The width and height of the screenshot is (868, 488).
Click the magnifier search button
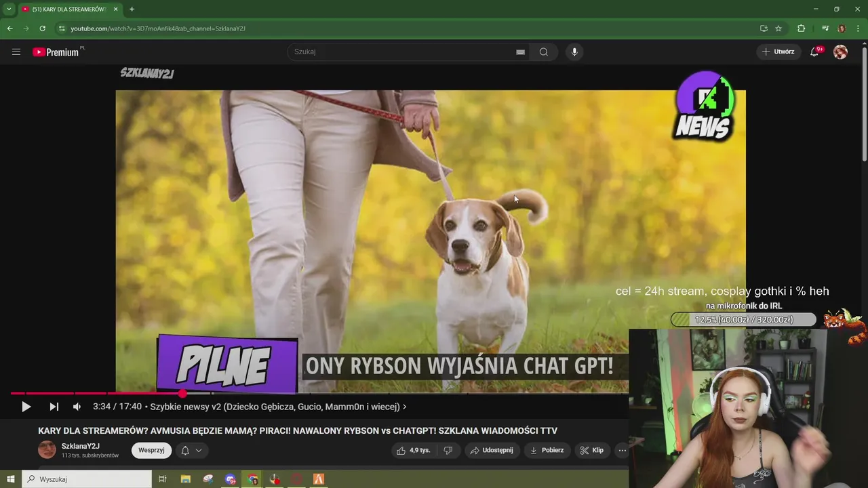[544, 52]
